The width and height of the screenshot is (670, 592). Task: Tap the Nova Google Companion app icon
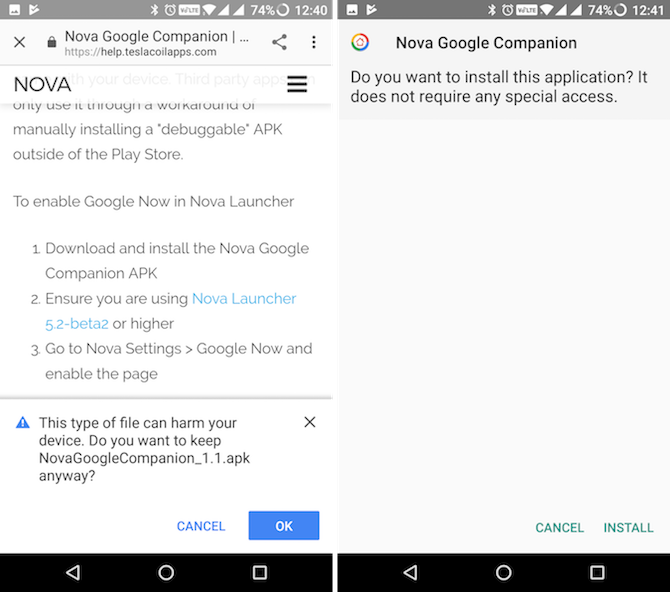(x=360, y=42)
